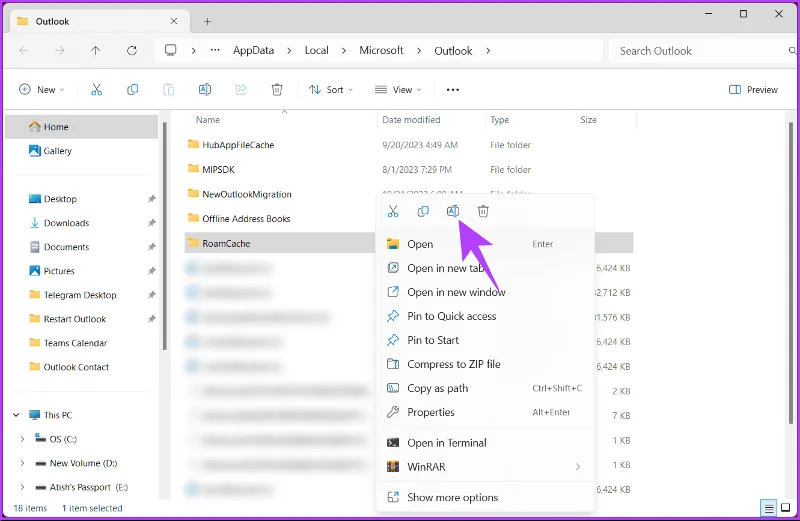This screenshot has height=521, width=800.
Task: Click the file list vertical scrollbar
Action: 791,273
